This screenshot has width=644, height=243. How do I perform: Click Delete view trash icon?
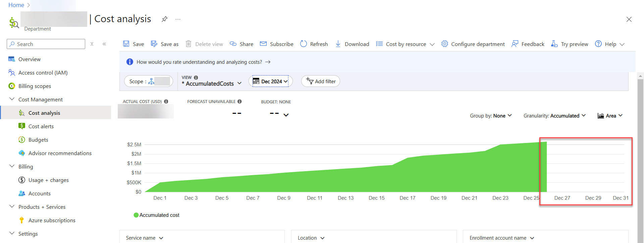tap(189, 44)
